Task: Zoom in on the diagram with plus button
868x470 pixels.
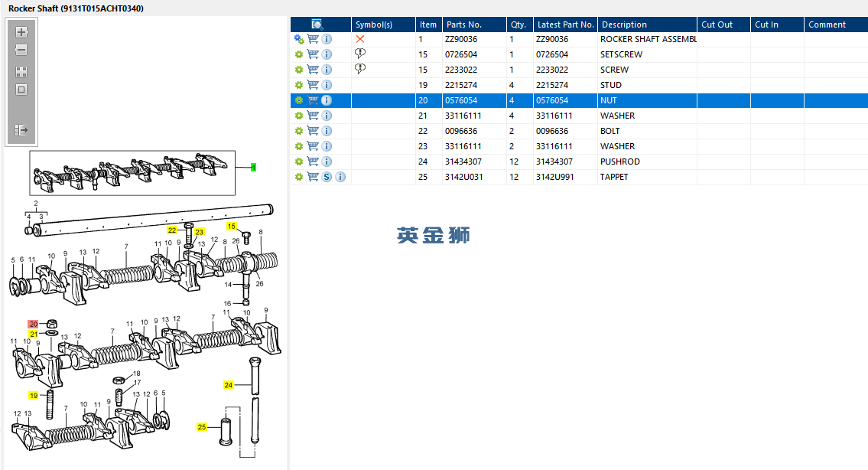Action: [x=21, y=32]
